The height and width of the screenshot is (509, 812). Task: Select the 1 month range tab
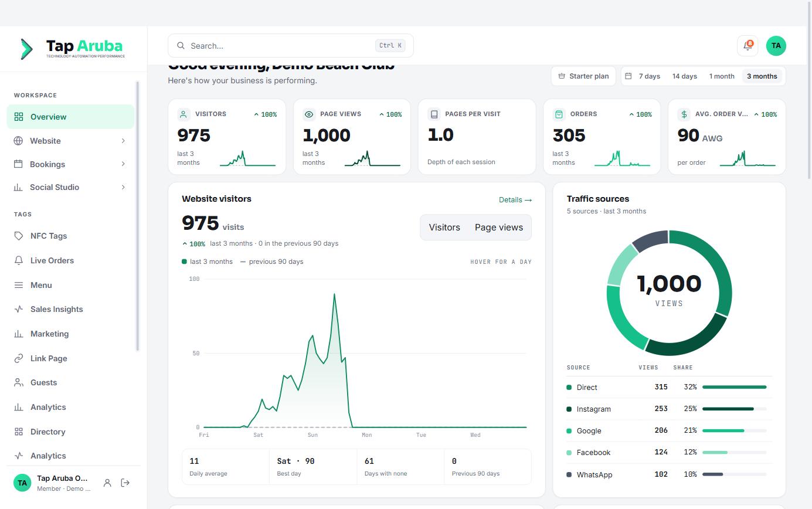(722, 76)
